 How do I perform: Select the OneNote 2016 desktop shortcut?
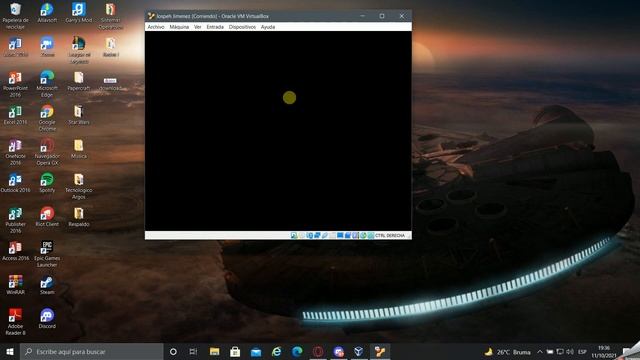(x=15, y=152)
